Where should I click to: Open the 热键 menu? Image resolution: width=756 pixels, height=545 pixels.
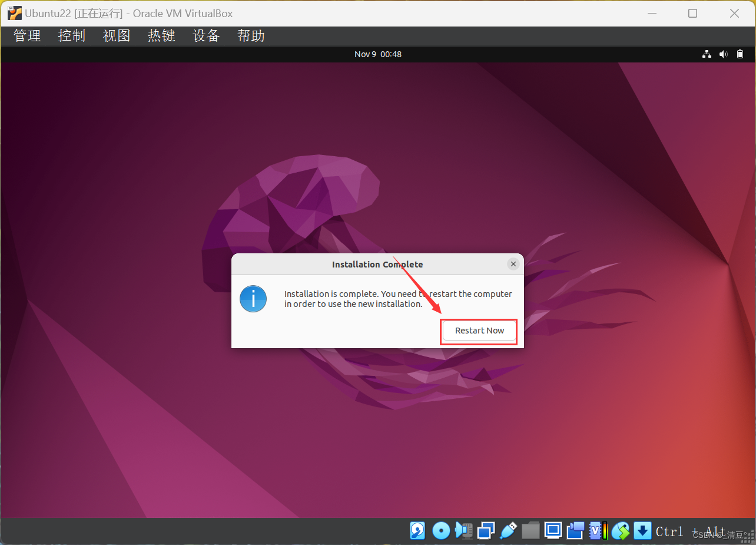[x=161, y=36]
